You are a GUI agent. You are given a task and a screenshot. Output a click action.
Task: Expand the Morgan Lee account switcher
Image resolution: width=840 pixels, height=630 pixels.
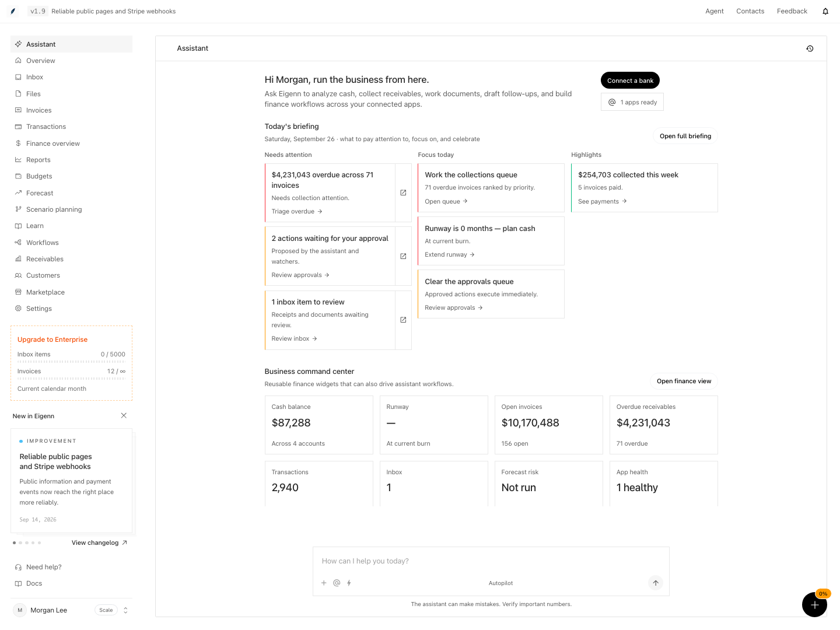click(x=125, y=610)
